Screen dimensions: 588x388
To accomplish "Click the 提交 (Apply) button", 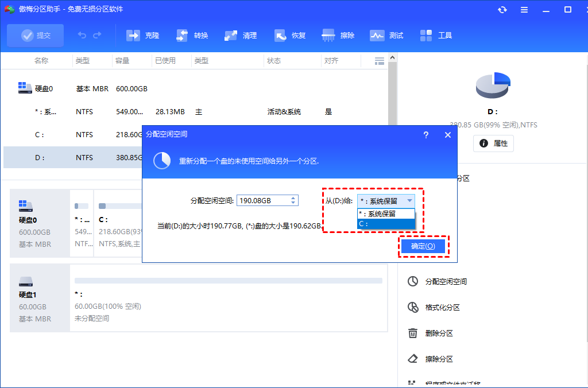I will pos(35,35).
